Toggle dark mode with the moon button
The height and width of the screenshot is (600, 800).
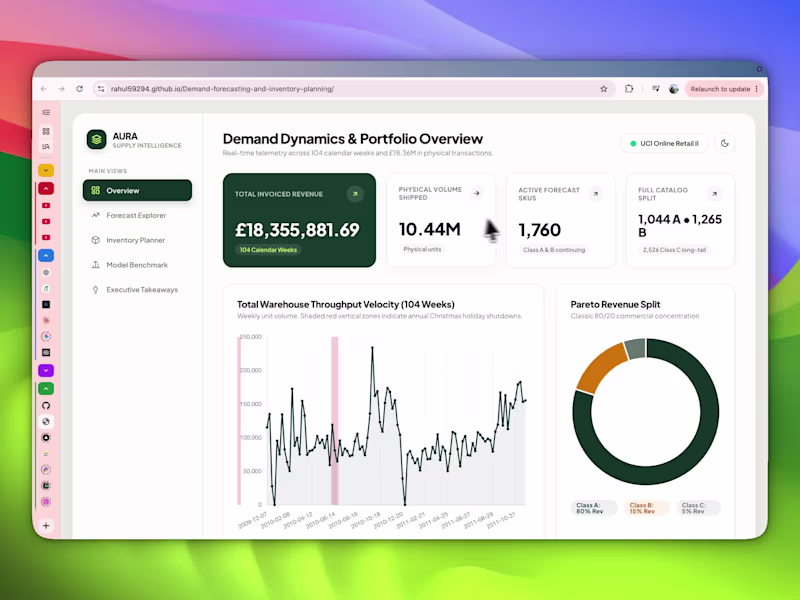(724, 143)
